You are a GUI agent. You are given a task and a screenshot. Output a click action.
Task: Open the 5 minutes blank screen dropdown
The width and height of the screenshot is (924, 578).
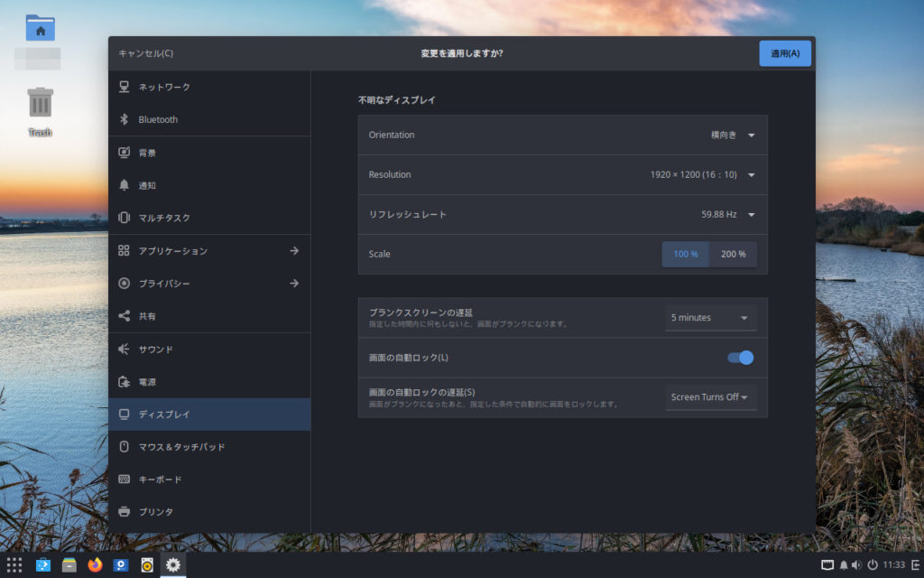click(x=710, y=318)
